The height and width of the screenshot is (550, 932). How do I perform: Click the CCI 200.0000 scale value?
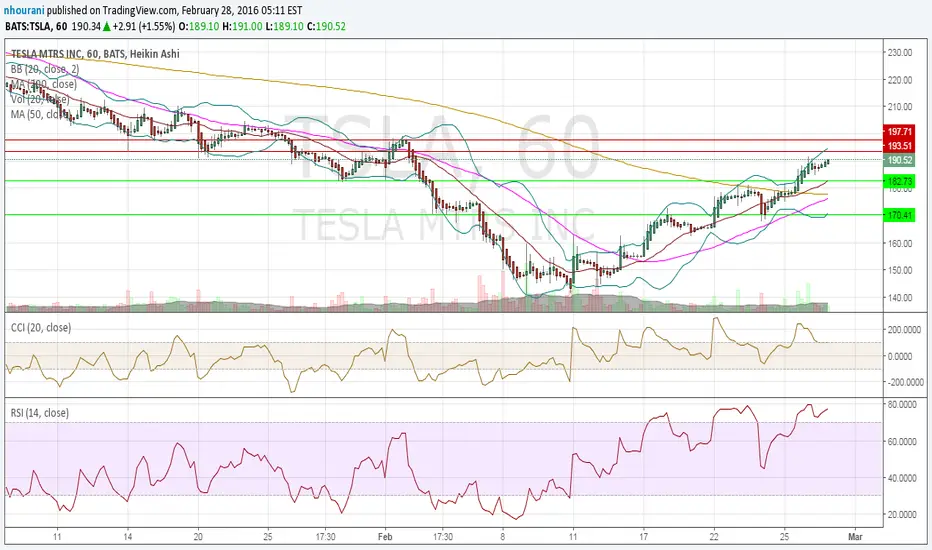(x=905, y=329)
